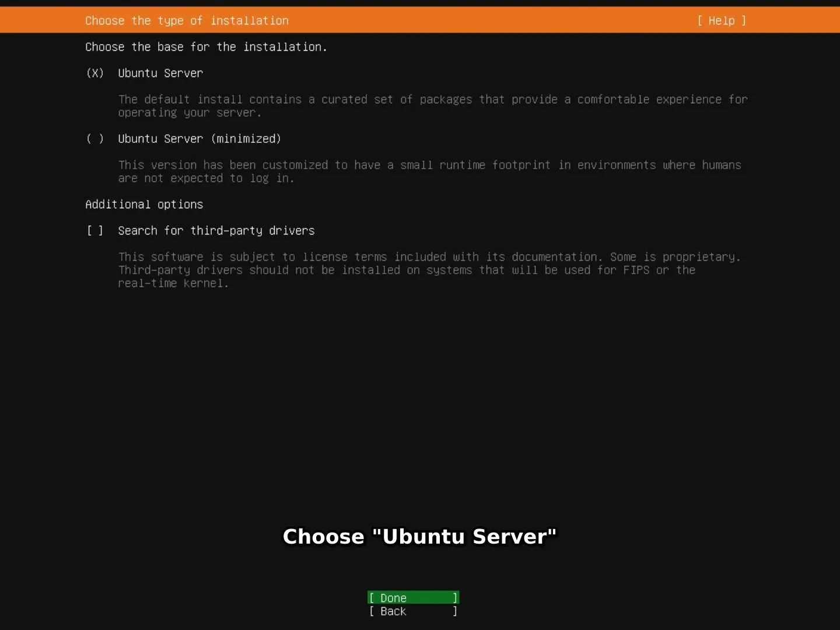The image size is (840, 630).
Task: Click the default install description text
Action: pos(433,106)
